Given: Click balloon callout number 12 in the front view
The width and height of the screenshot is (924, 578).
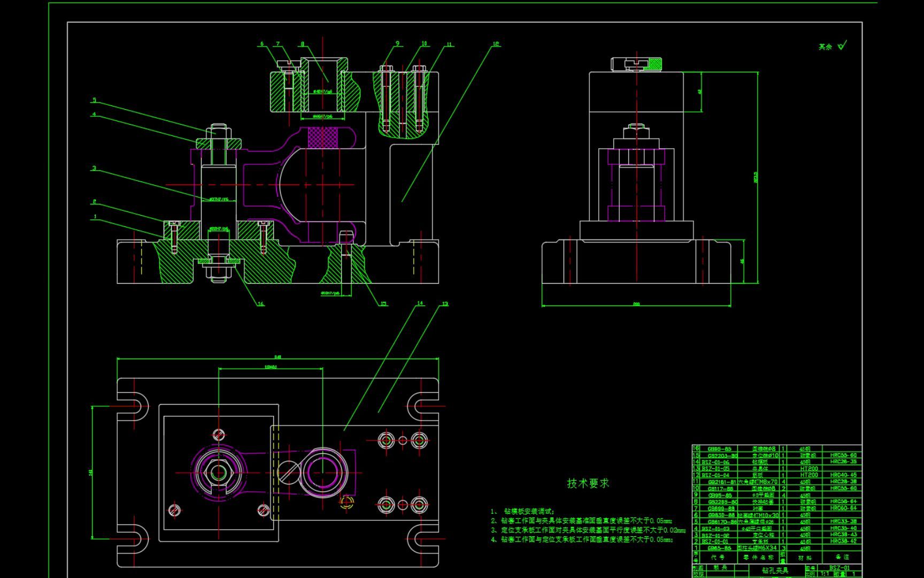Looking at the screenshot, I should [x=496, y=44].
